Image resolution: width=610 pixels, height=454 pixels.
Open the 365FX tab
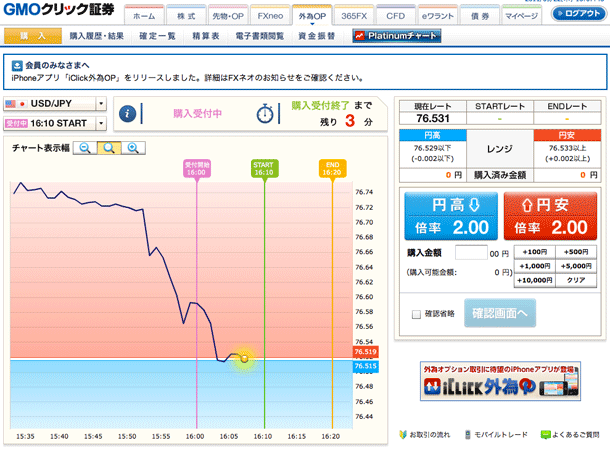[354, 16]
